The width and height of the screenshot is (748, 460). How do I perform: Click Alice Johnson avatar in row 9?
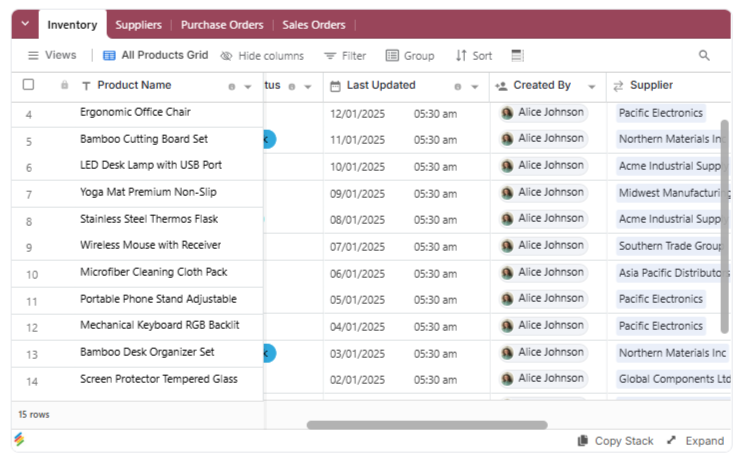coord(507,246)
